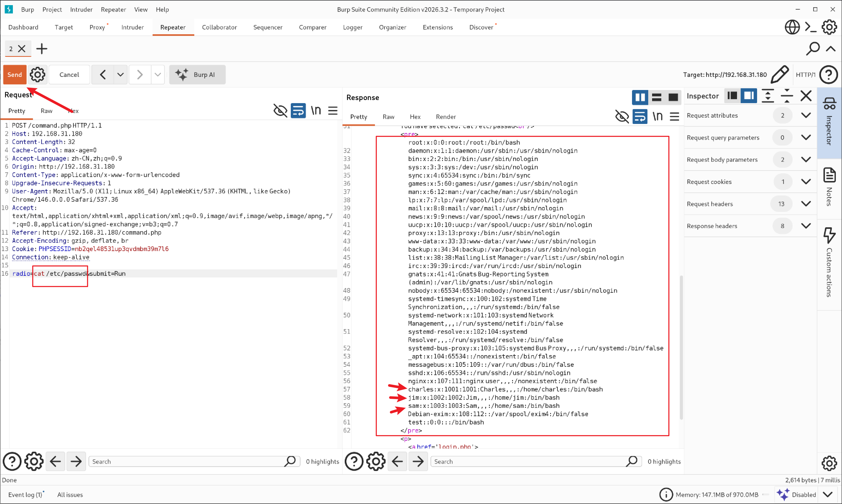
Task: Open search settings gear below Request editor
Action: [x=34, y=462]
